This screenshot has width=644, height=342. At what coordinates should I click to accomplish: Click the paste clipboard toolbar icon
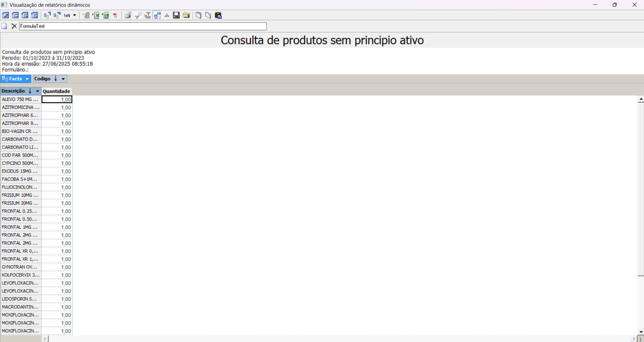pyautogui.click(x=218, y=15)
